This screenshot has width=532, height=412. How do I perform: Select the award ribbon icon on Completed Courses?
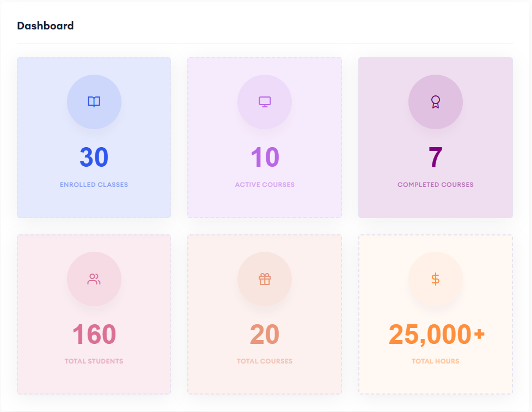(436, 102)
